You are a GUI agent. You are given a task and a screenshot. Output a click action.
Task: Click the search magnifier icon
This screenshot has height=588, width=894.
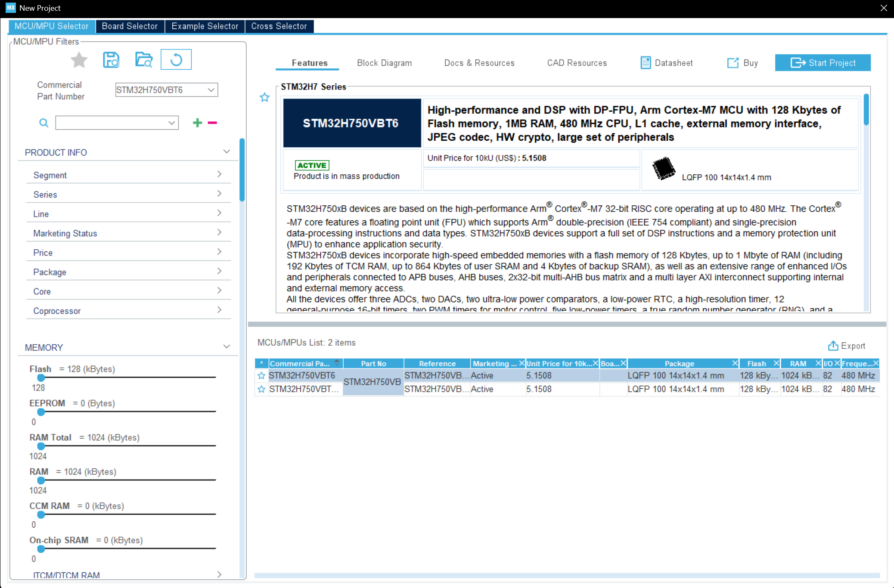coord(43,123)
